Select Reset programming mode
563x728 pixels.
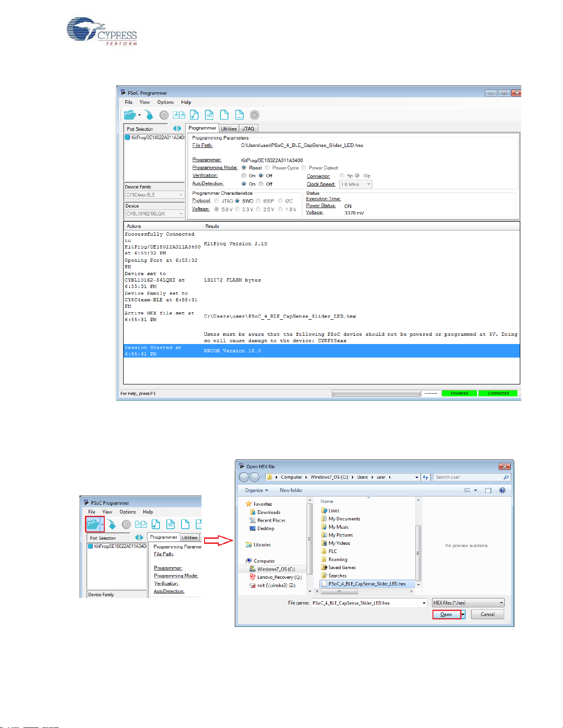[244, 168]
